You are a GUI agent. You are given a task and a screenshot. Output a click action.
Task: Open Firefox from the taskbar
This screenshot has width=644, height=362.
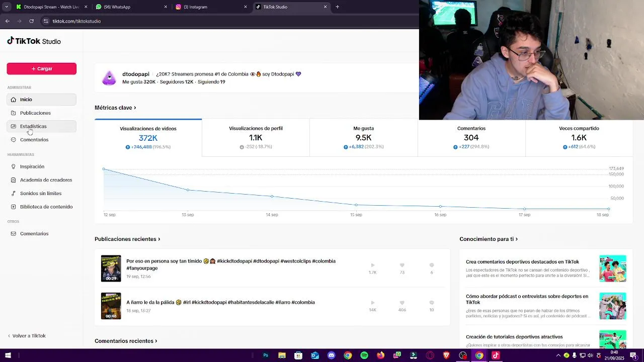click(380, 355)
